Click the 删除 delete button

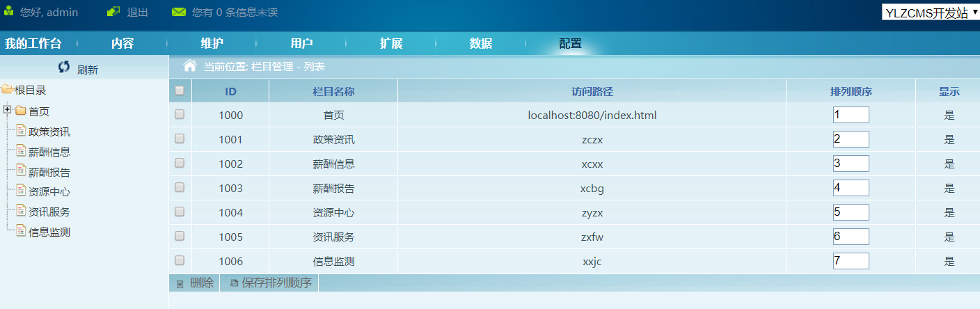[202, 283]
